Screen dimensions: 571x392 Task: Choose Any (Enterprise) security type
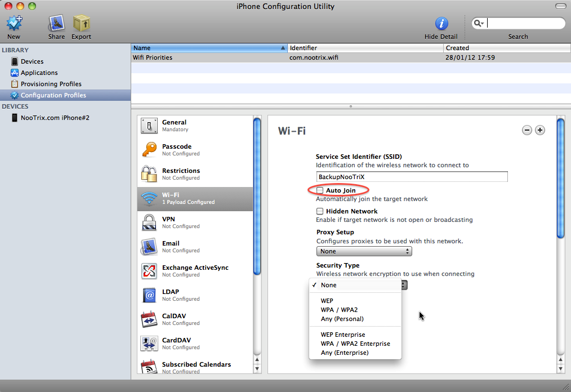(x=355, y=353)
